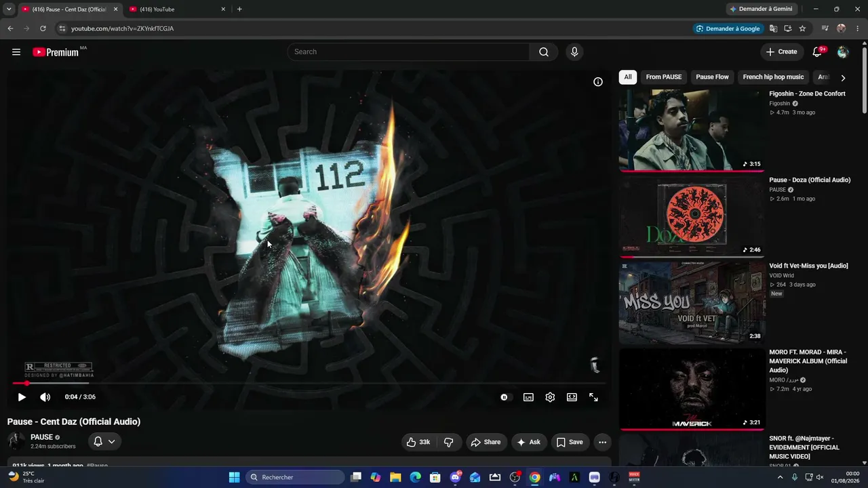Select the From PAUSE chip
868x488 pixels.
pyautogui.click(x=664, y=77)
